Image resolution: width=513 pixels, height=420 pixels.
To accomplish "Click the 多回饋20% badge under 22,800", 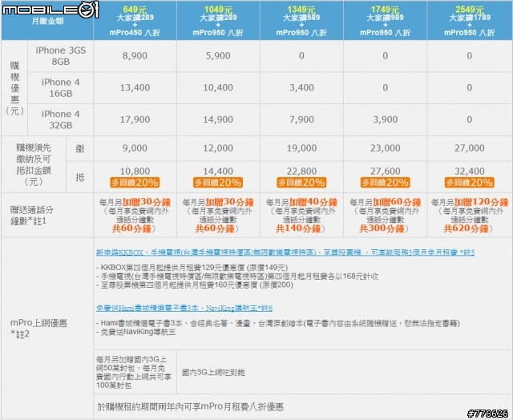I will coord(301,183).
